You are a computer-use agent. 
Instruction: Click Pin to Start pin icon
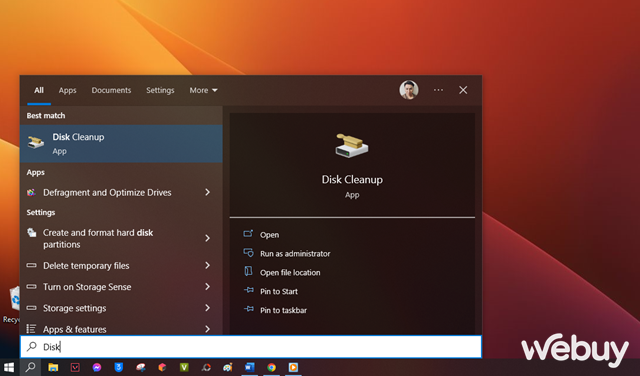click(249, 290)
